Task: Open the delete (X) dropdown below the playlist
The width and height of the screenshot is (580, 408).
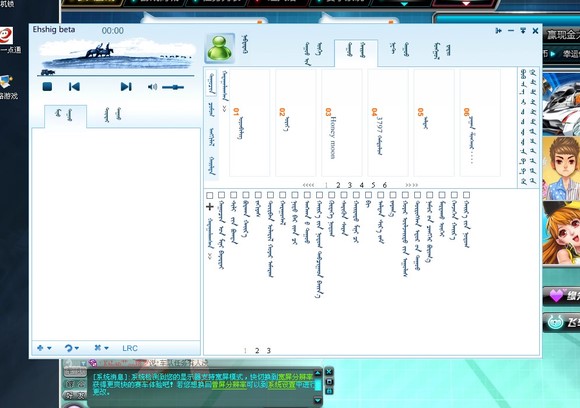Action: click(x=101, y=348)
